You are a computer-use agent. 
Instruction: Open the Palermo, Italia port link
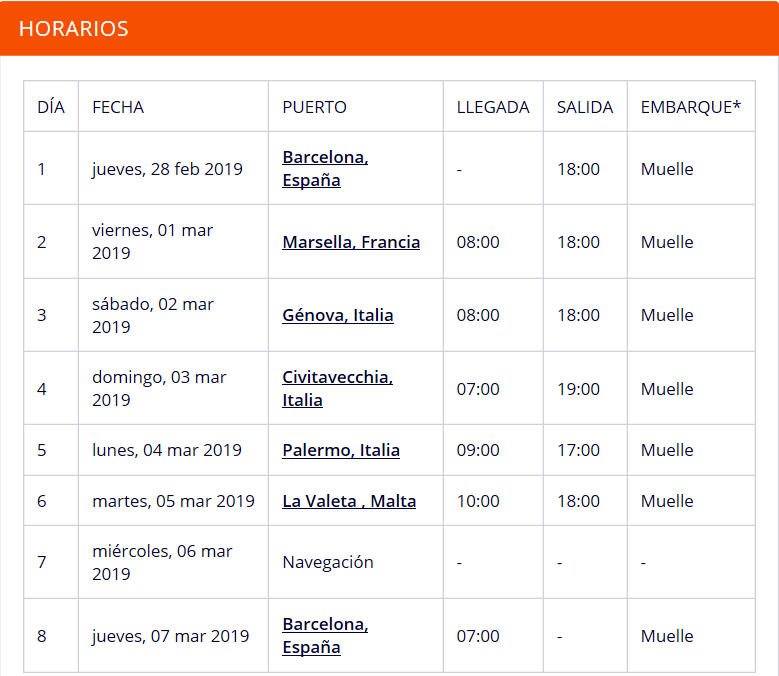click(341, 450)
